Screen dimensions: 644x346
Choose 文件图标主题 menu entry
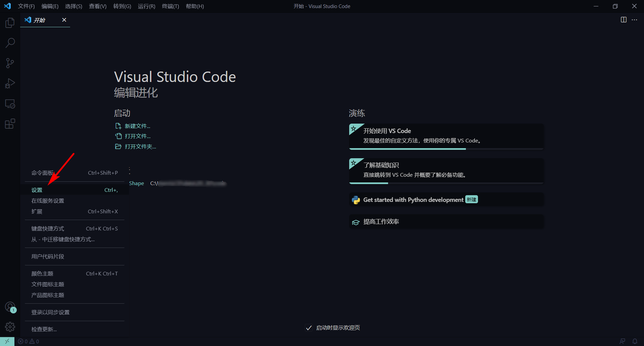pyautogui.click(x=75, y=284)
